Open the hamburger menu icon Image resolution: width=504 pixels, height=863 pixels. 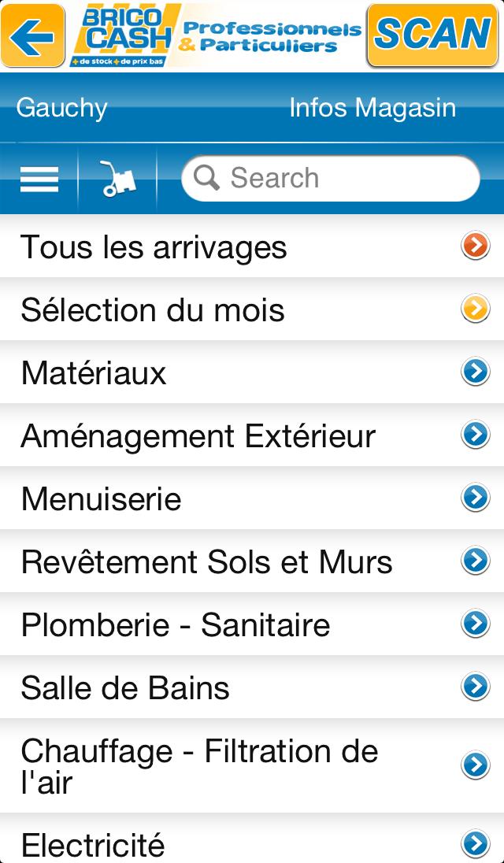[39, 179]
